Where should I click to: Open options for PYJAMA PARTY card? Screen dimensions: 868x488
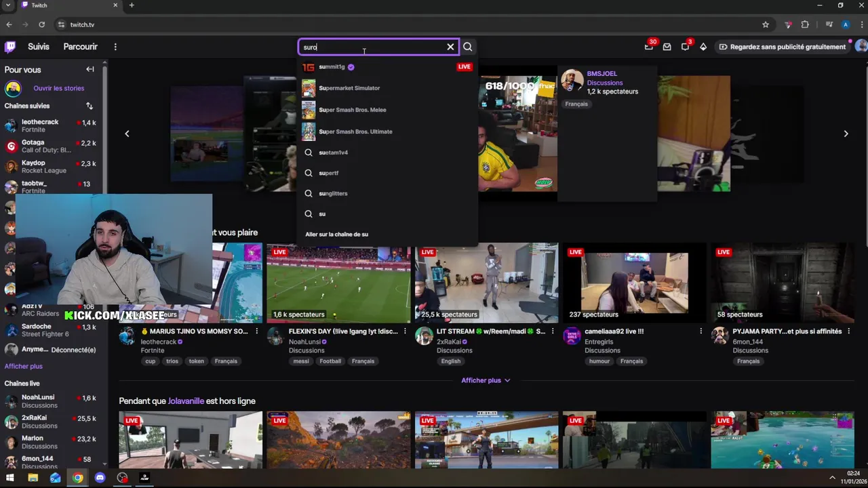tap(848, 331)
